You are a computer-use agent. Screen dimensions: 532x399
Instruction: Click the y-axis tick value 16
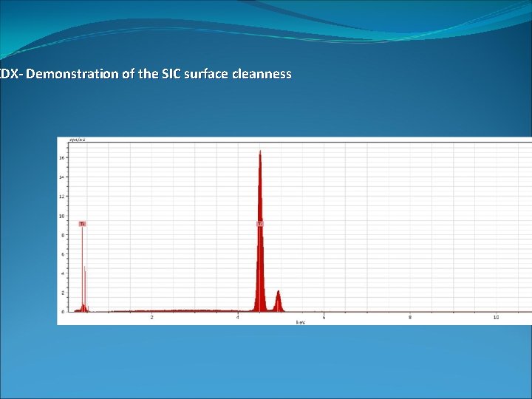62,158
